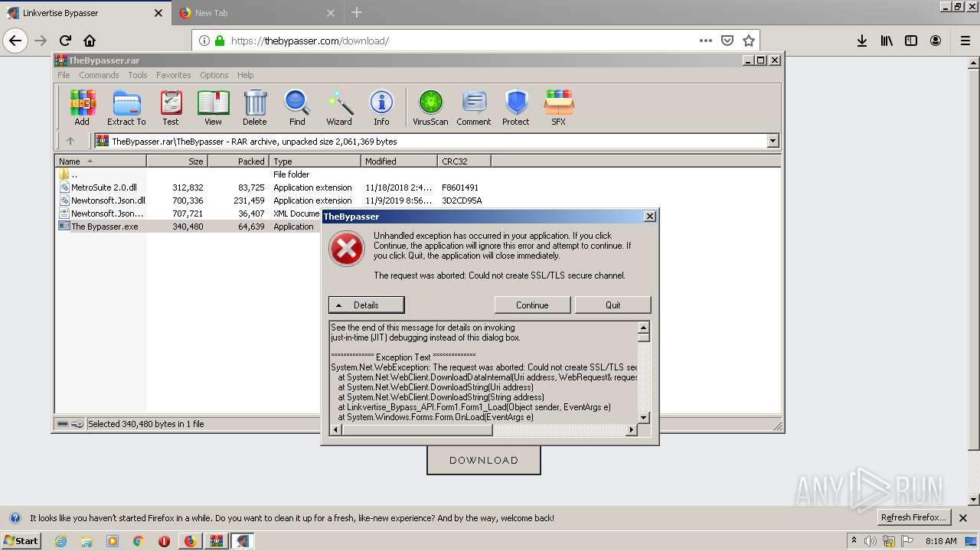
Task: Click Firefox back navigation arrow
Action: (x=15, y=41)
